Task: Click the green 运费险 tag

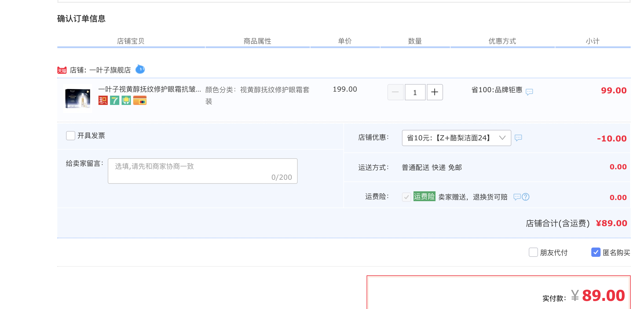Action: [424, 197]
